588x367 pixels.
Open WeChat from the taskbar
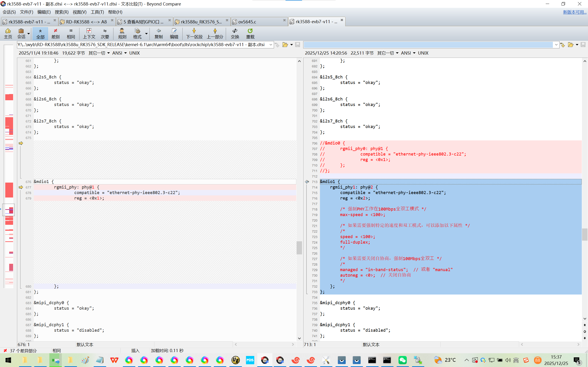coord(402,360)
